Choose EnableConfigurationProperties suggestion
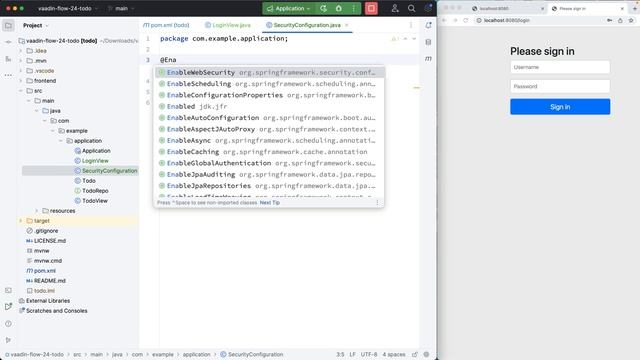This screenshot has height=360, width=640. pos(269,95)
